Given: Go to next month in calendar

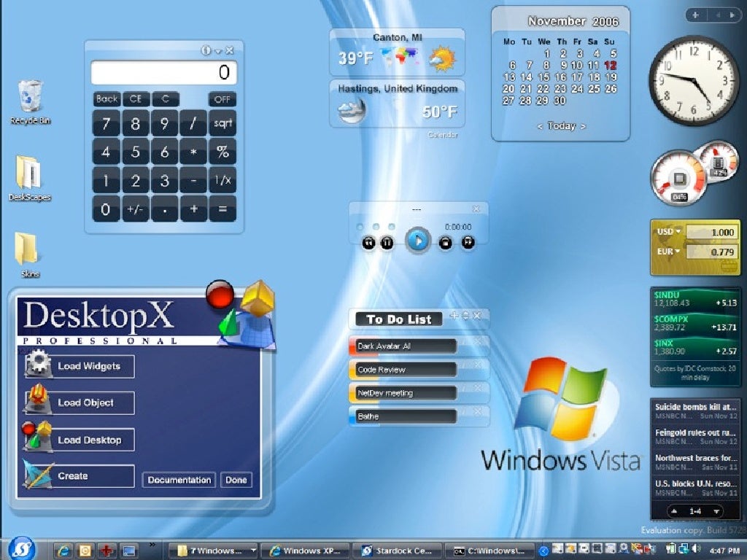Looking at the screenshot, I should 583,126.
